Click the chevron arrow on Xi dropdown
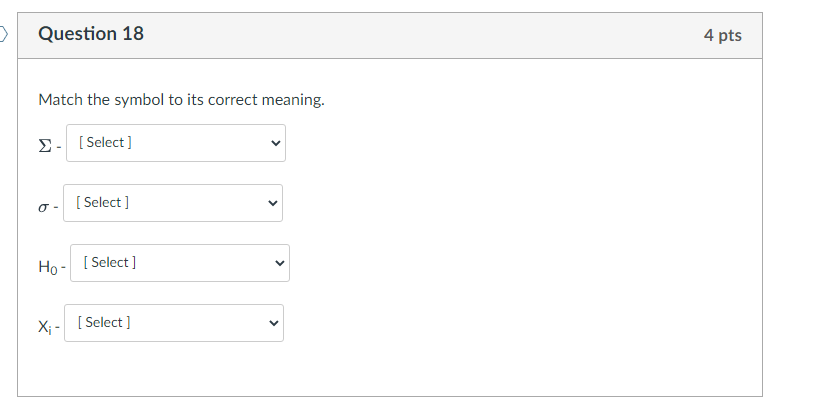The width and height of the screenshot is (832, 417). [273, 323]
